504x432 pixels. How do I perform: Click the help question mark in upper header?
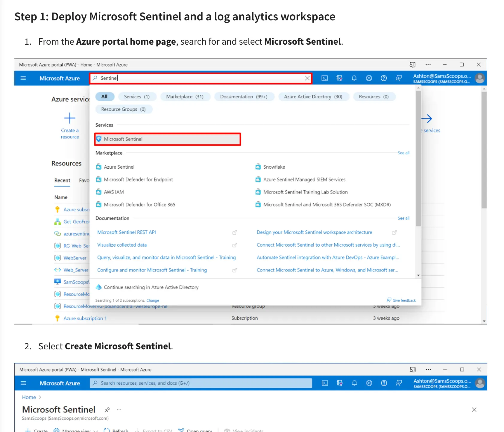coord(384,78)
